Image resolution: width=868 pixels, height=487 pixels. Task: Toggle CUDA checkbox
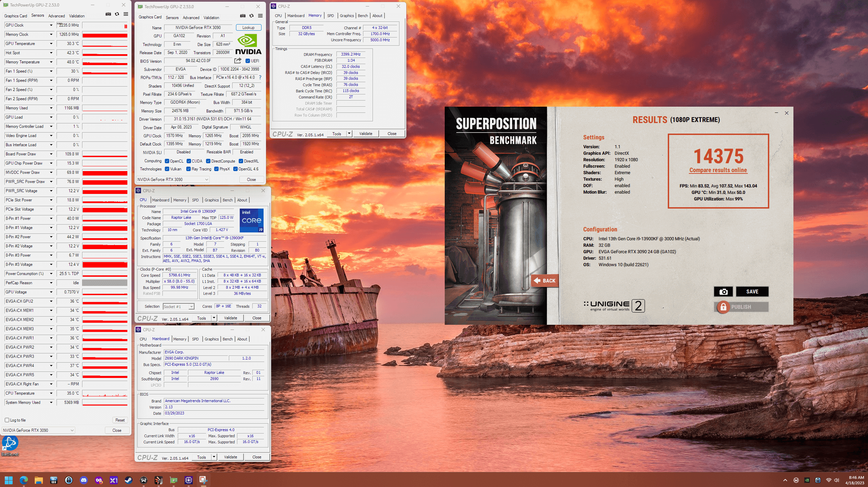[189, 161]
